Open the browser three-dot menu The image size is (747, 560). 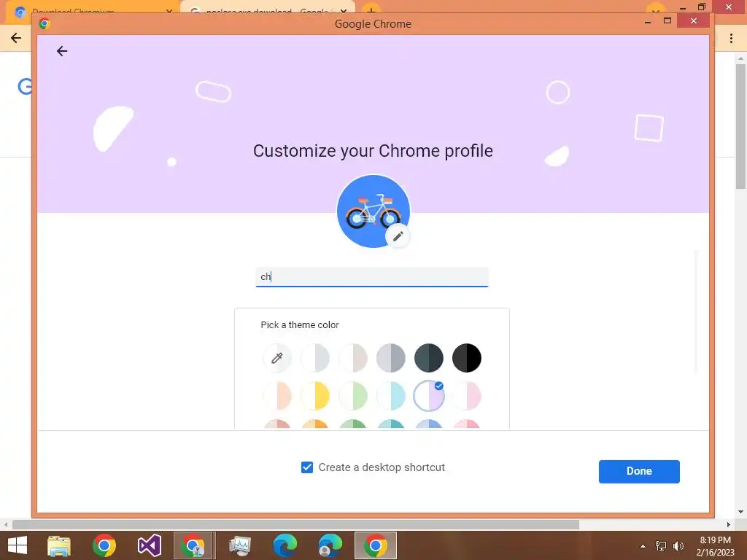(731, 38)
